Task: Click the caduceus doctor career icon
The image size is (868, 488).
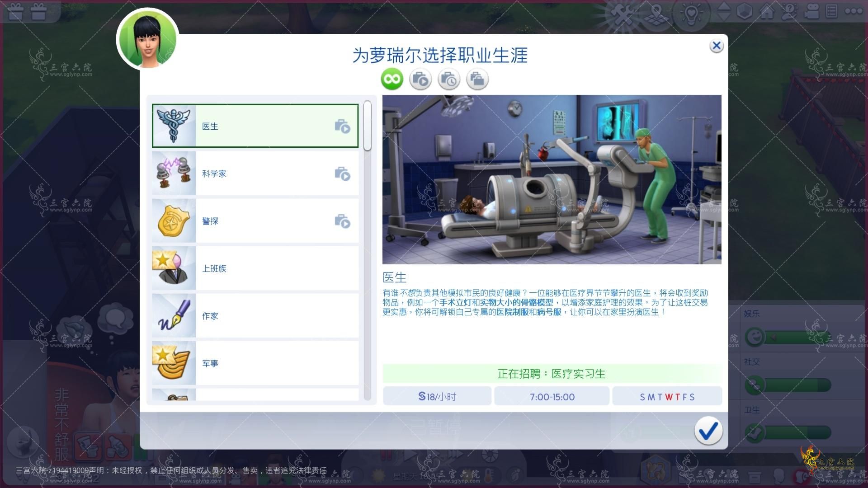Action: coord(174,126)
